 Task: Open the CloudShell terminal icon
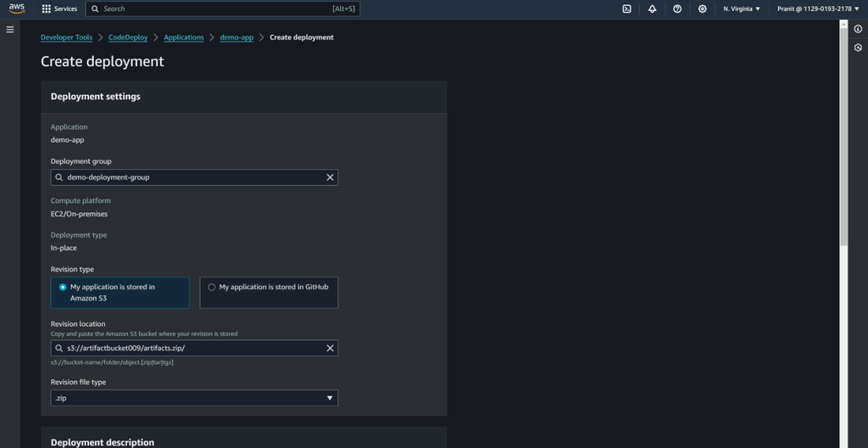point(626,8)
